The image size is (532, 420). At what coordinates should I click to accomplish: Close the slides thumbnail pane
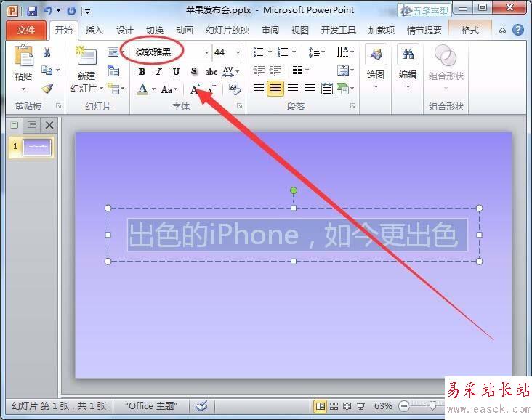[49, 125]
